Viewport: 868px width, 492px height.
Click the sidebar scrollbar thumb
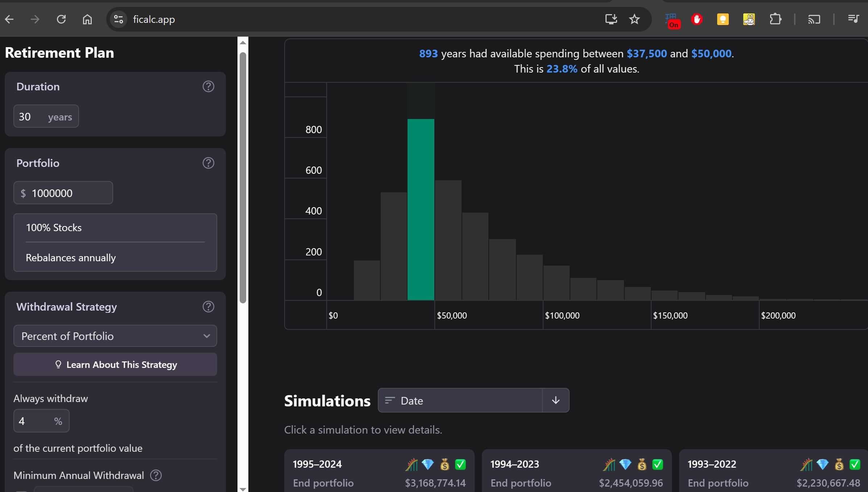(x=243, y=178)
